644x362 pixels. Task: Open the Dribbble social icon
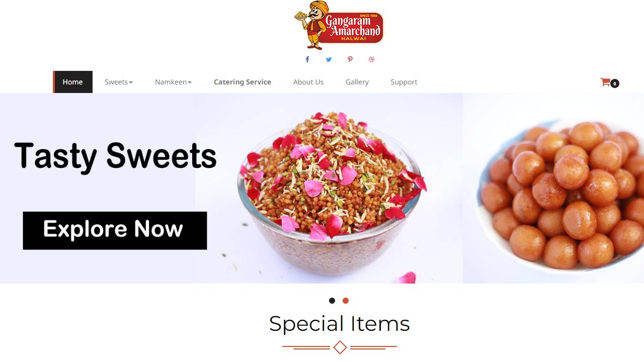[x=372, y=59]
